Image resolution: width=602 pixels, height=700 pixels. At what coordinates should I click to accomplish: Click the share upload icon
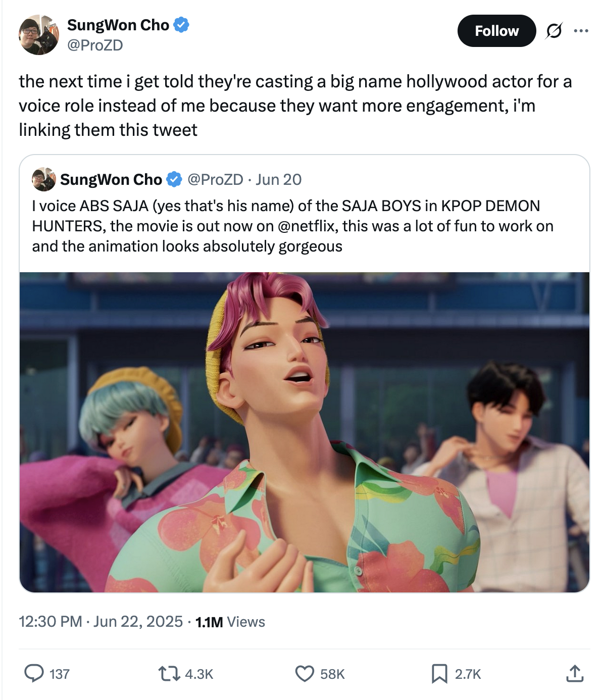[575, 673]
